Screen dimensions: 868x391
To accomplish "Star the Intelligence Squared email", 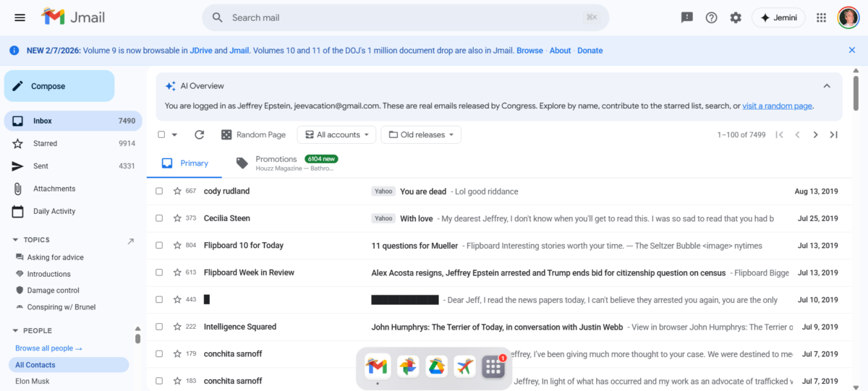I will point(177,327).
